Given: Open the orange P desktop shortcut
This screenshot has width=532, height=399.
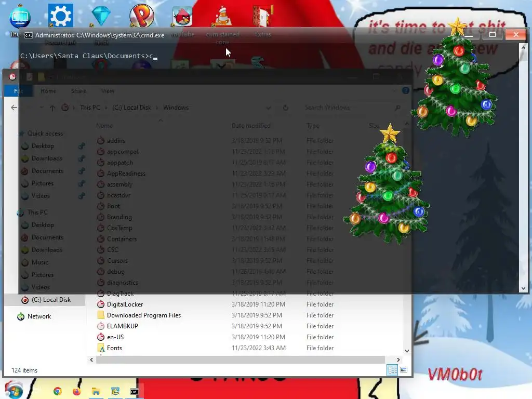Looking at the screenshot, I should tap(141, 15).
